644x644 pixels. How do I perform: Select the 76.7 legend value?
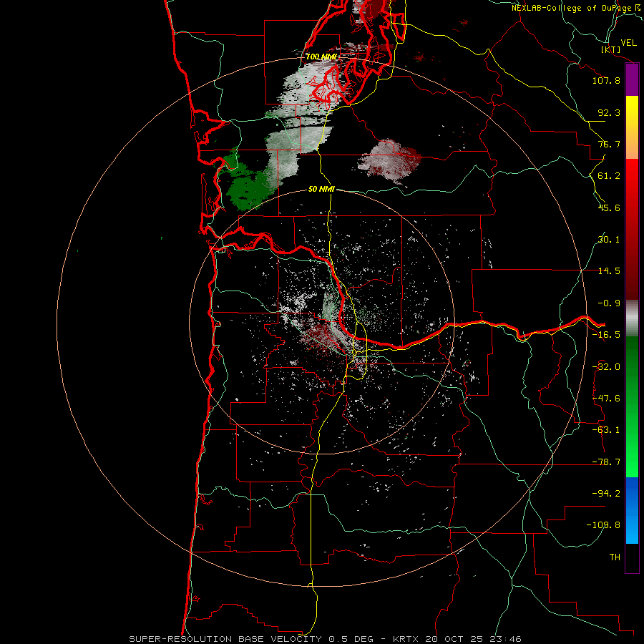609,144
